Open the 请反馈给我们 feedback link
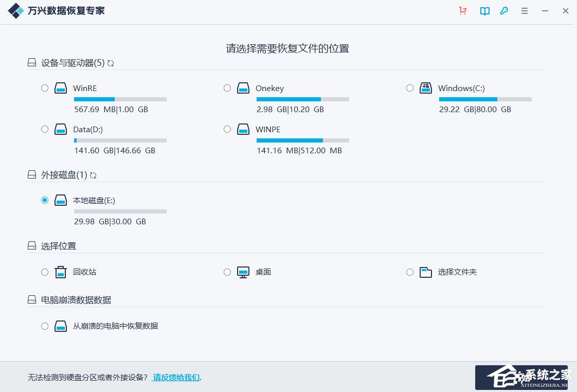 click(x=175, y=377)
